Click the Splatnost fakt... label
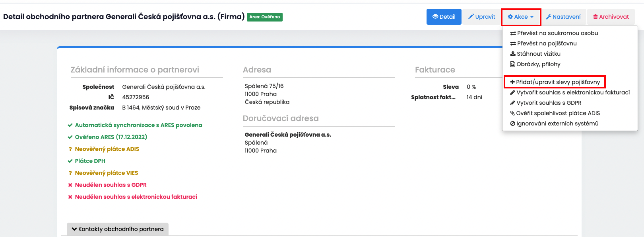 [433, 97]
